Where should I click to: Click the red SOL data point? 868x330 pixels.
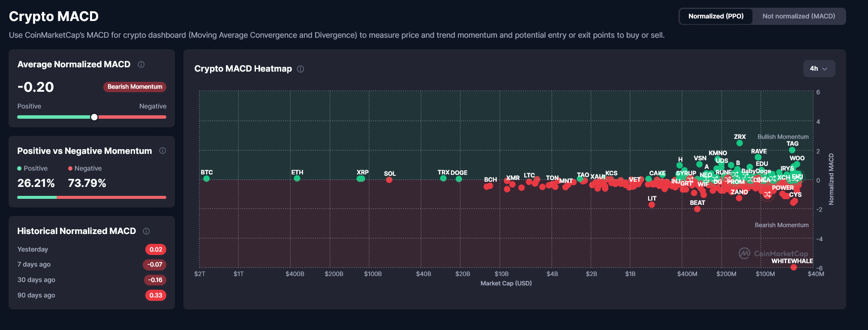coord(389,180)
